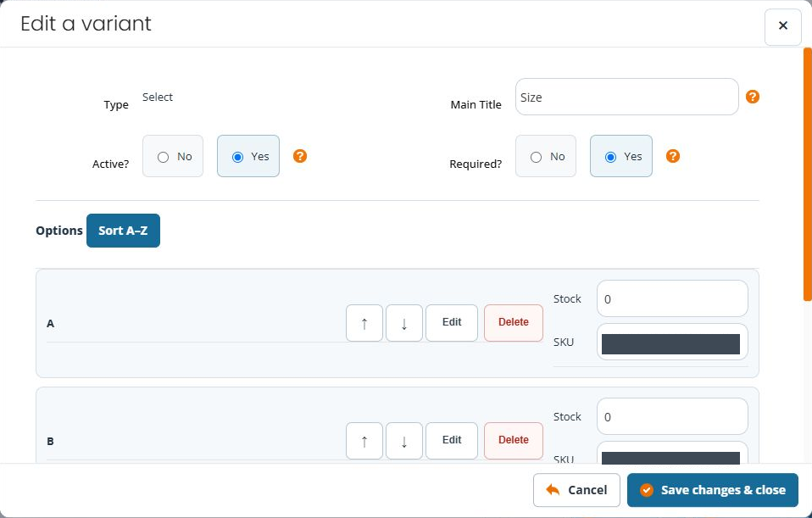The width and height of the screenshot is (812, 518).
Task: Move option B up with arrow button
Action: coord(364,441)
